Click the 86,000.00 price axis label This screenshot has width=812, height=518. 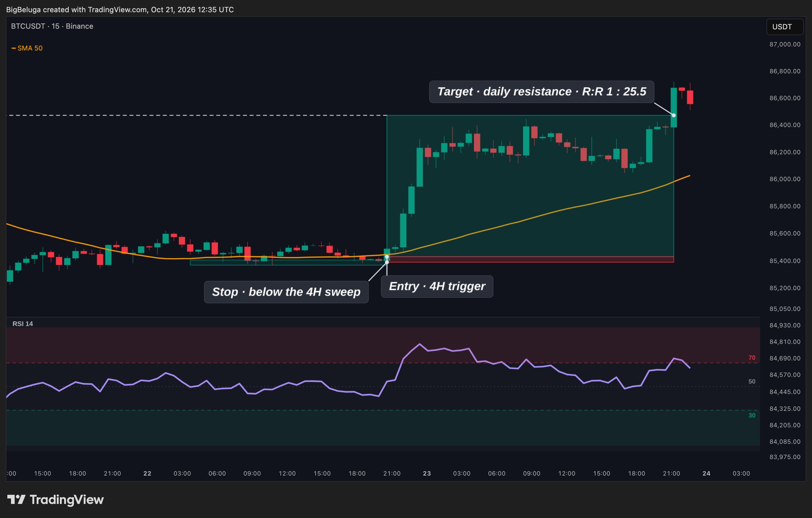785,179
